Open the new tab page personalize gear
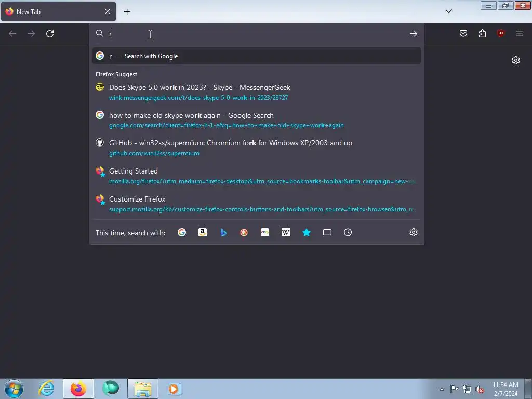 (516, 60)
